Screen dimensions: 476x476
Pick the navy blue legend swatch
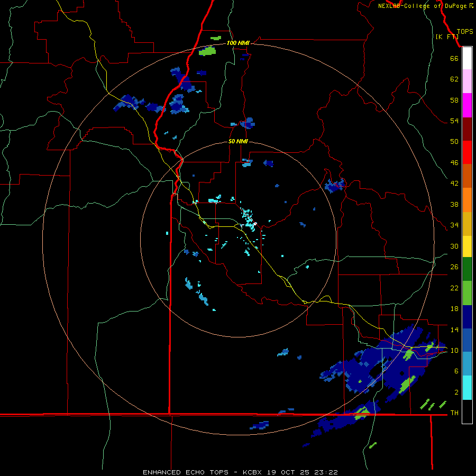coord(467,317)
